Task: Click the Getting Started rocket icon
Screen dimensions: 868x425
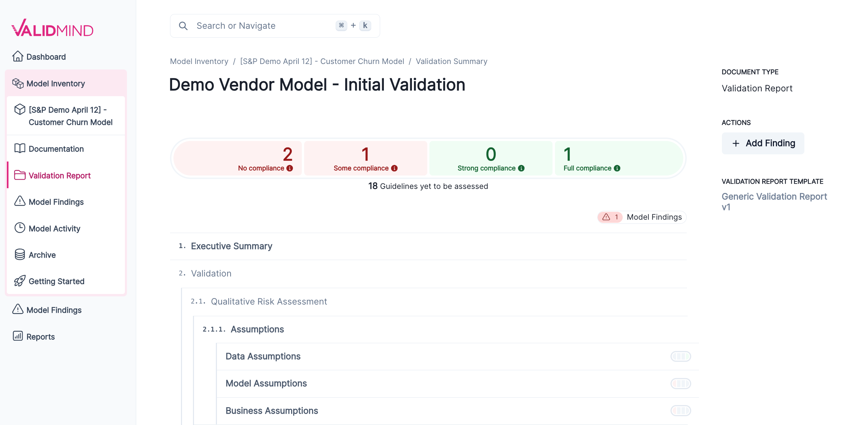Action: click(x=20, y=281)
